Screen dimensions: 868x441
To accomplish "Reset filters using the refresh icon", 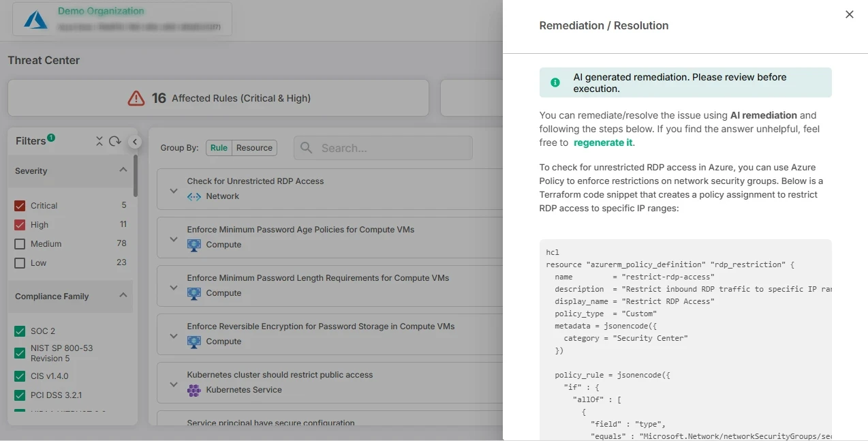I will click(115, 141).
